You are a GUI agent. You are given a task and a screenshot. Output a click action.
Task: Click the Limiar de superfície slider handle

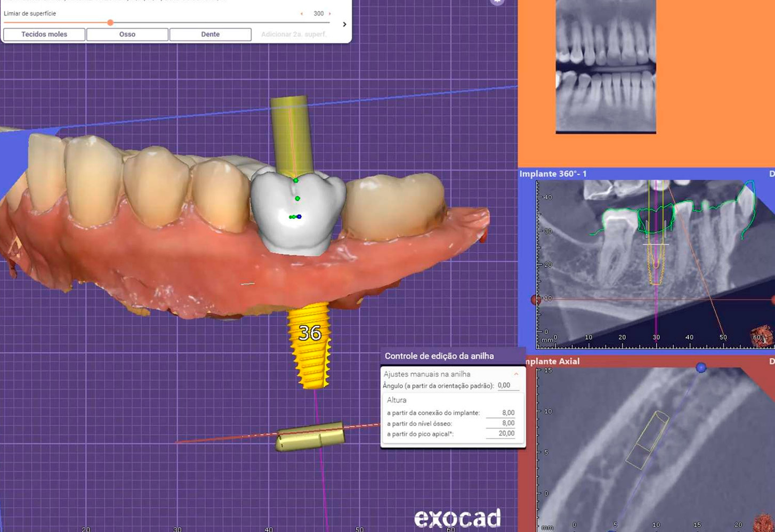(x=110, y=22)
